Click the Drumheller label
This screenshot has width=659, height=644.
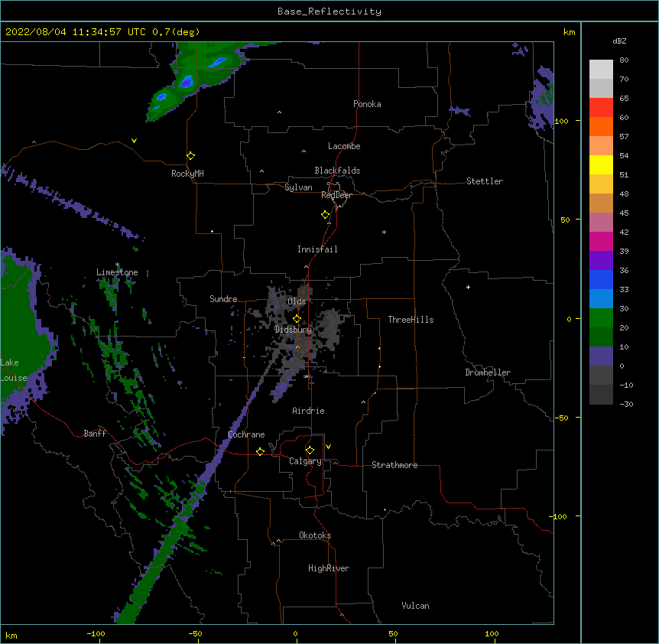pos(488,372)
